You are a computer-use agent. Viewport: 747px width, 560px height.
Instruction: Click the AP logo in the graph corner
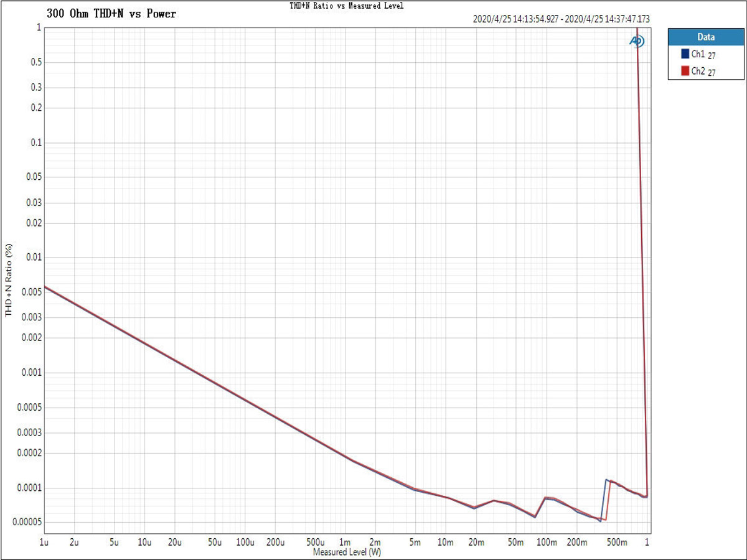(637, 41)
